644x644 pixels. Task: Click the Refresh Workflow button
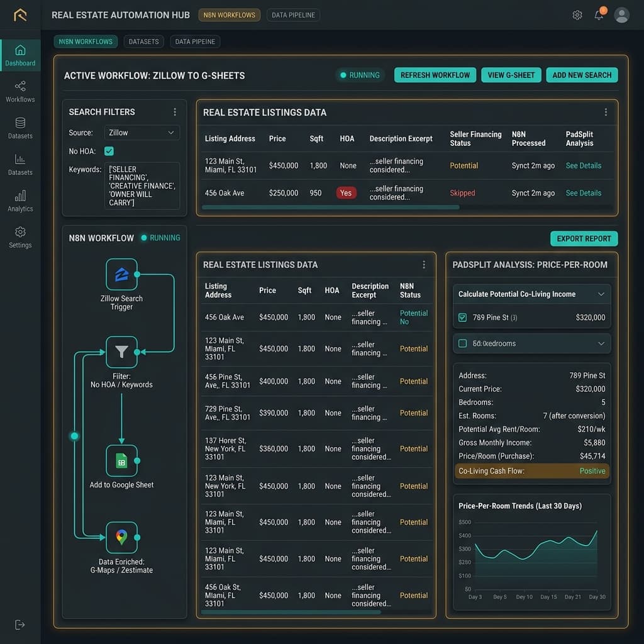tap(435, 75)
